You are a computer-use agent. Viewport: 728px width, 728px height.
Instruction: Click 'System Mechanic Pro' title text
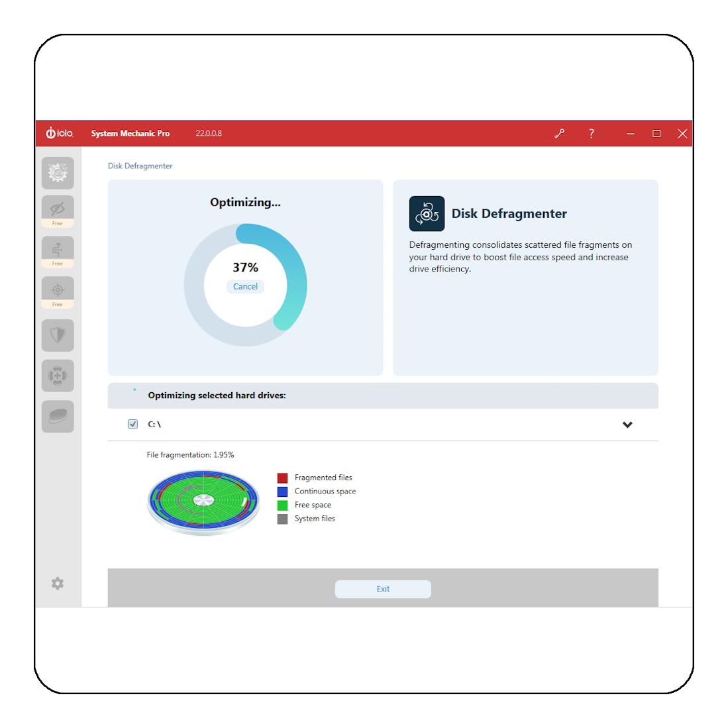[130, 133]
